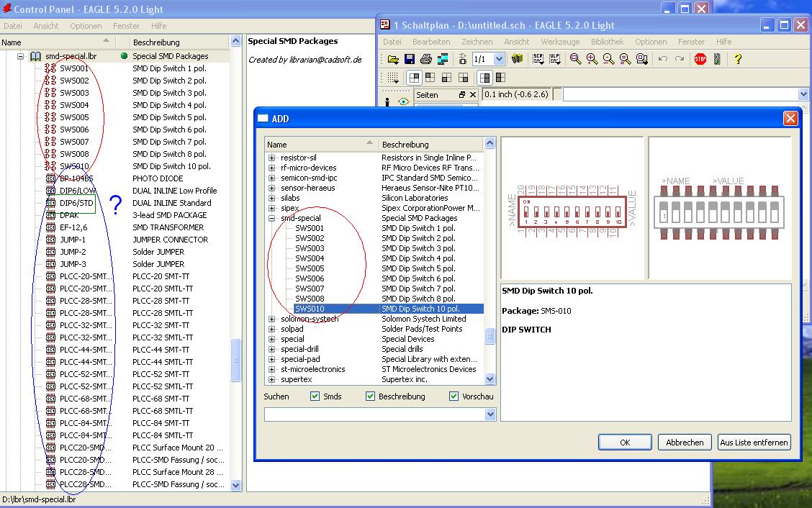Click the Use library books icon
This screenshot has width=812, height=508.
517,59
